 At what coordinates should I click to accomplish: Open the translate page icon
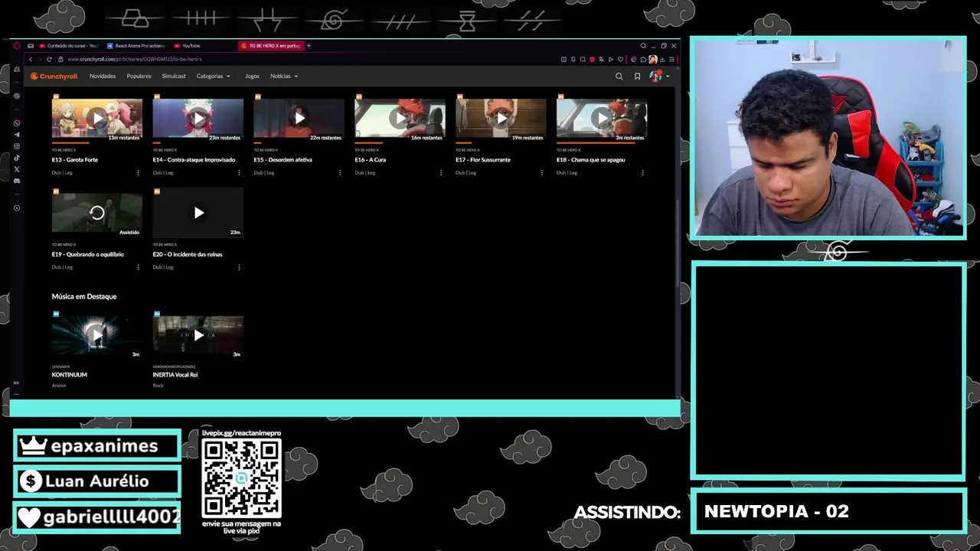601,59
